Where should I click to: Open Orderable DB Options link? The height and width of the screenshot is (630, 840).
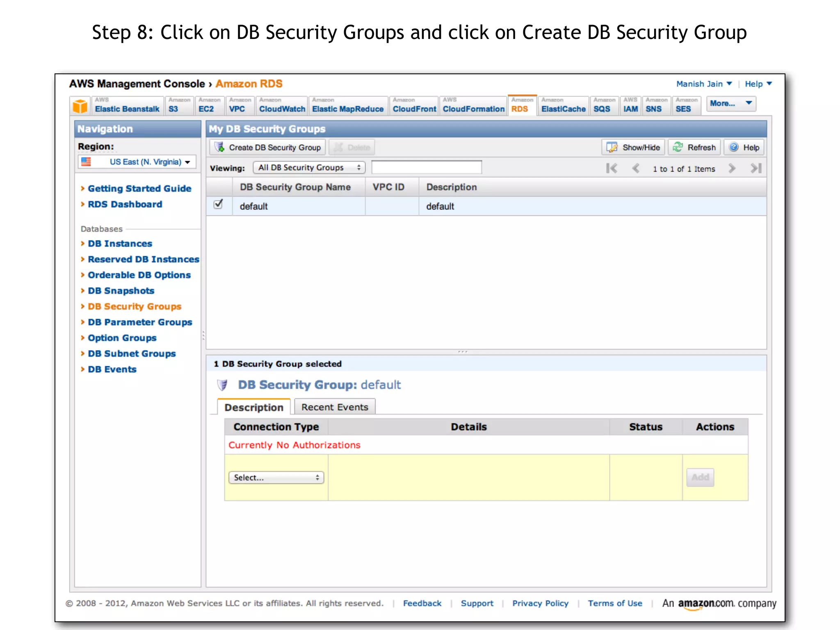click(x=139, y=274)
